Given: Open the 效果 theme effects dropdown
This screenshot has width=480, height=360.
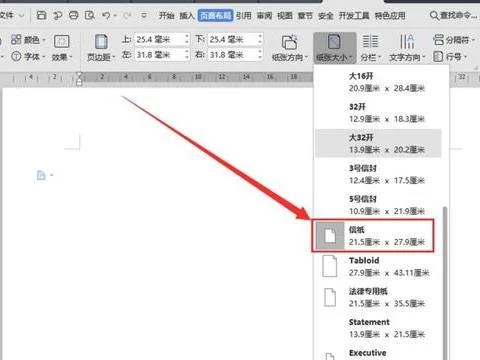Looking at the screenshot, I should pos(62,48).
